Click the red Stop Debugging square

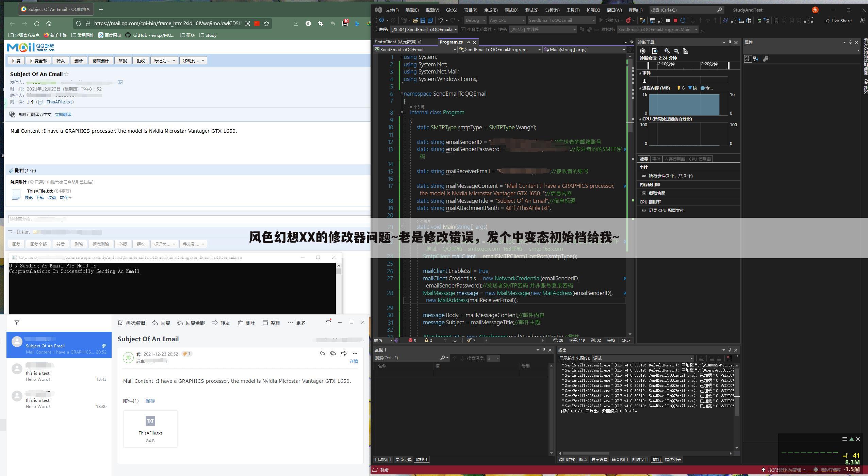coord(675,20)
